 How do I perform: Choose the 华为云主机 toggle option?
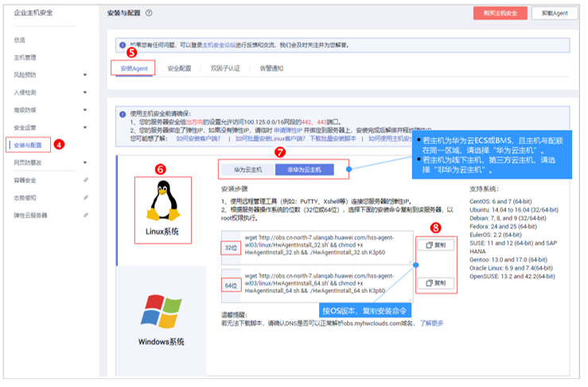point(248,170)
